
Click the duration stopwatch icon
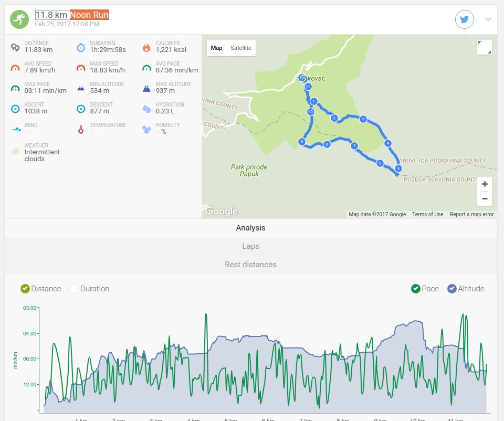coord(81,48)
